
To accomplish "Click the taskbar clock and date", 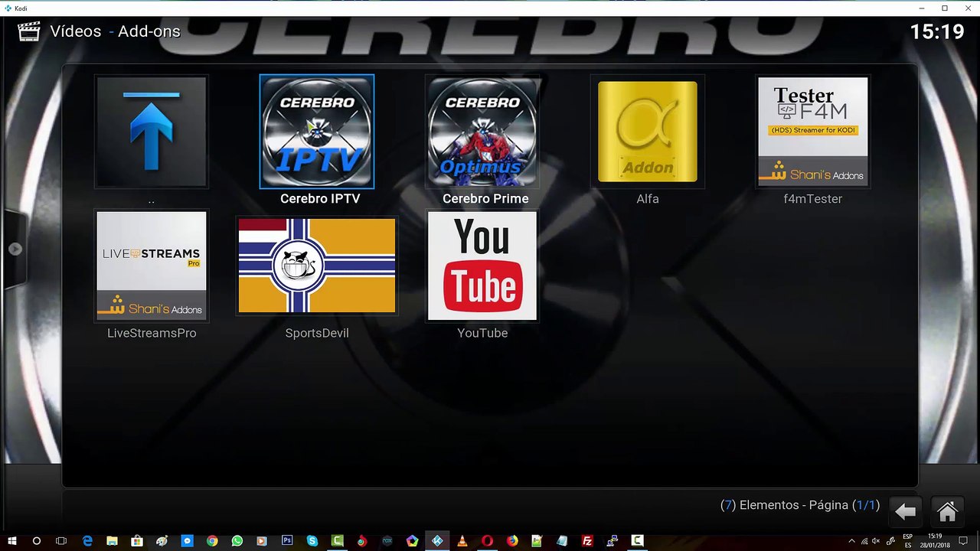I will [936, 541].
